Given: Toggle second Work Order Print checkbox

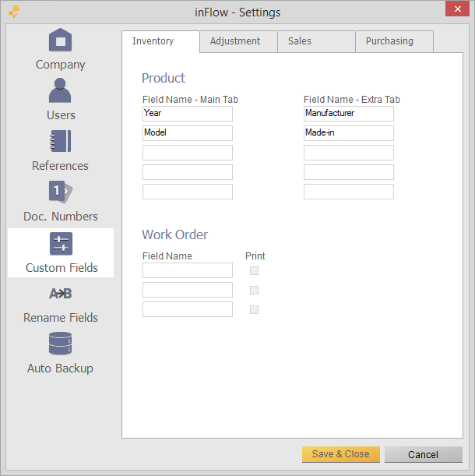Looking at the screenshot, I should [254, 291].
